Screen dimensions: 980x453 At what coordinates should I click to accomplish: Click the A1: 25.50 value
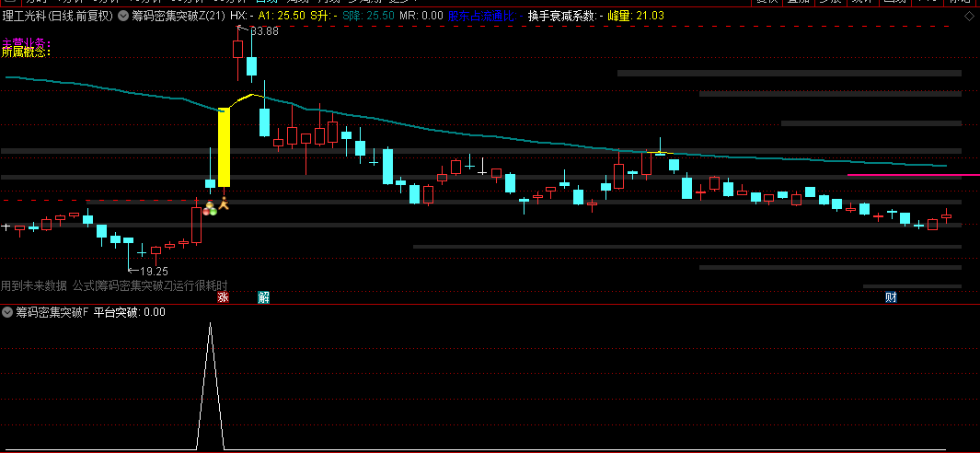click(x=282, y=16)
